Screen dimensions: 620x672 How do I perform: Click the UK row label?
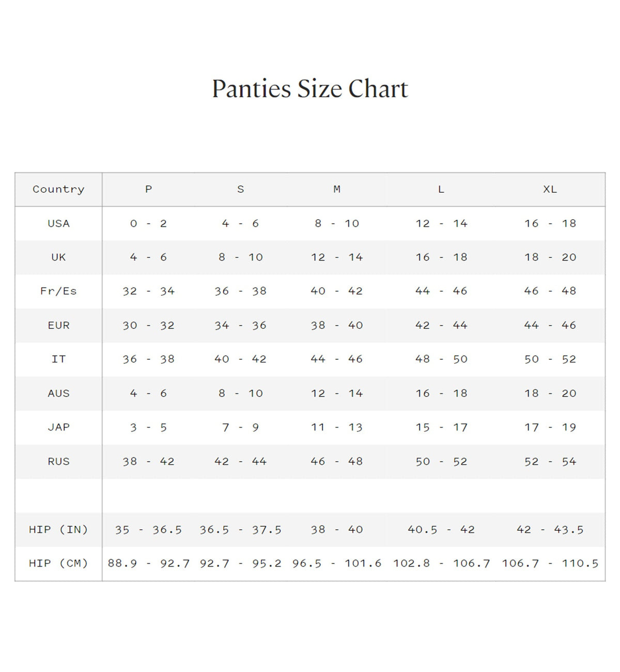(x=58, y=257)
